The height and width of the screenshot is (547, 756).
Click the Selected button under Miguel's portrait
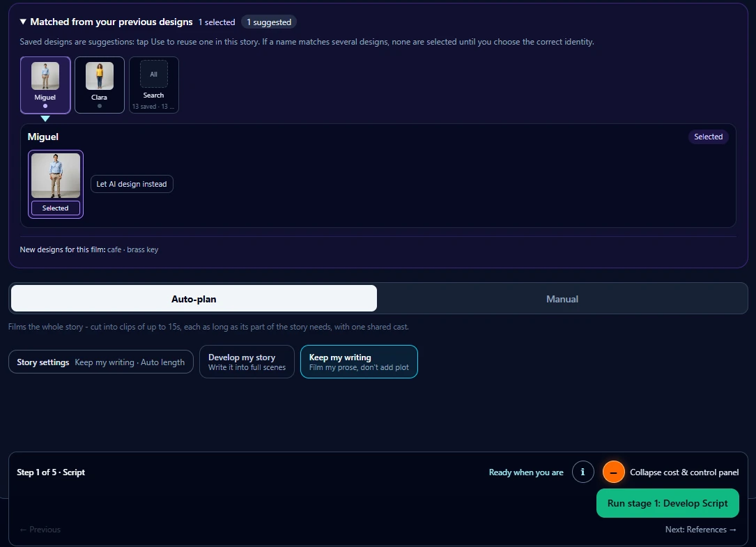pos(56,208)
